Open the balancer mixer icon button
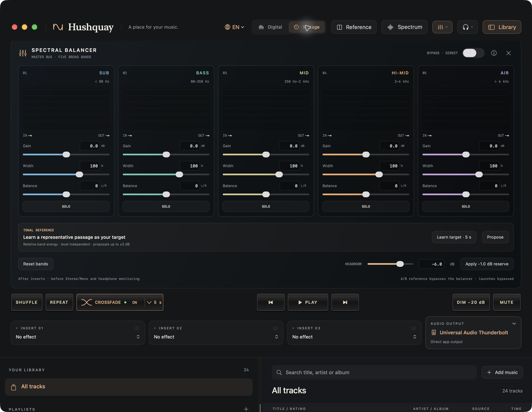 pyautogui.click(x=442, y=27)
